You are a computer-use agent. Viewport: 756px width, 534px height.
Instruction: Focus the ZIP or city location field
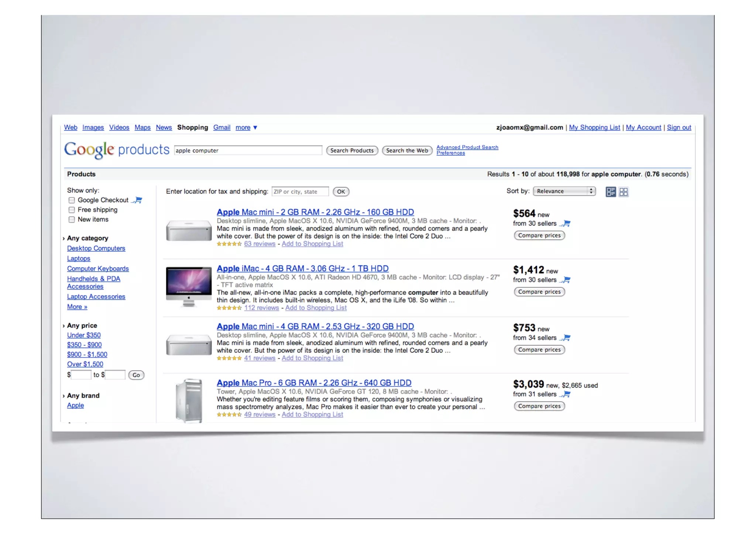300,192
